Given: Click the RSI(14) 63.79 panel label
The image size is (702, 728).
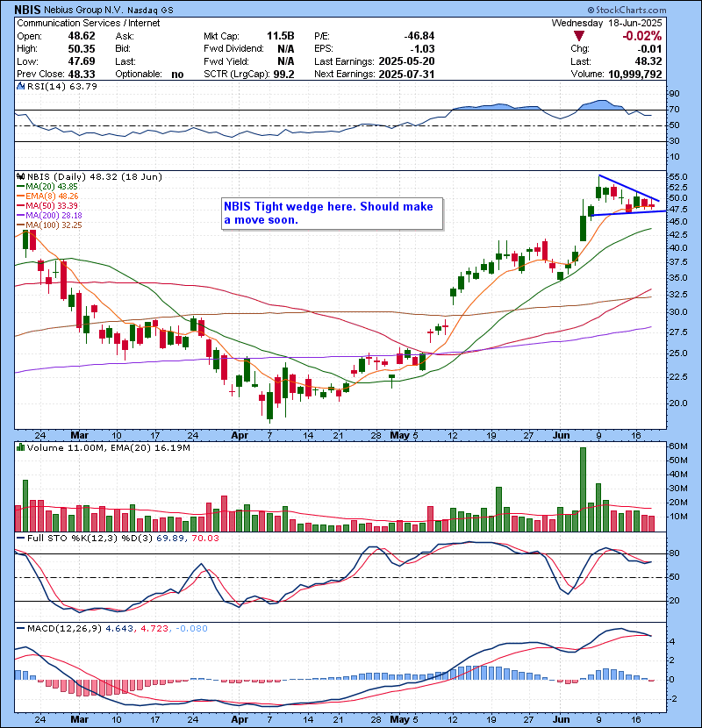Looking at the screenshot, I should coord(61,86).
